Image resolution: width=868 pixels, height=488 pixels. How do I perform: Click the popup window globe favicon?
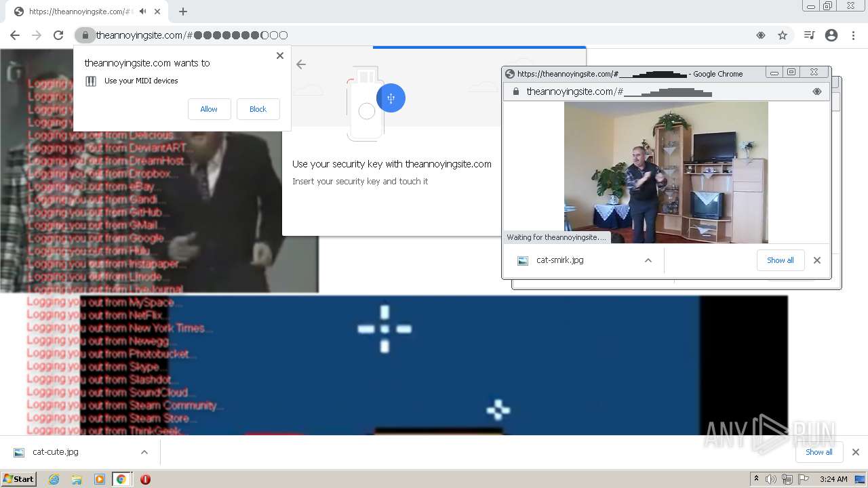click(x=510, y=74)
